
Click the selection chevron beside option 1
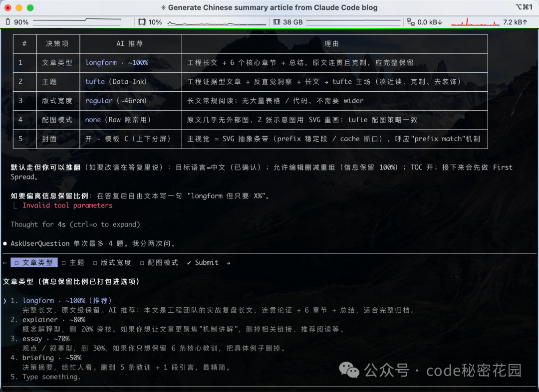(5, 301)
